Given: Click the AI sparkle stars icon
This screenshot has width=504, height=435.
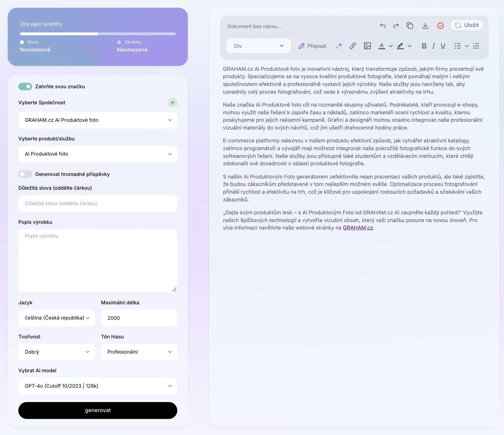Looking at the screenshot, I should click(x=339, y=46).
